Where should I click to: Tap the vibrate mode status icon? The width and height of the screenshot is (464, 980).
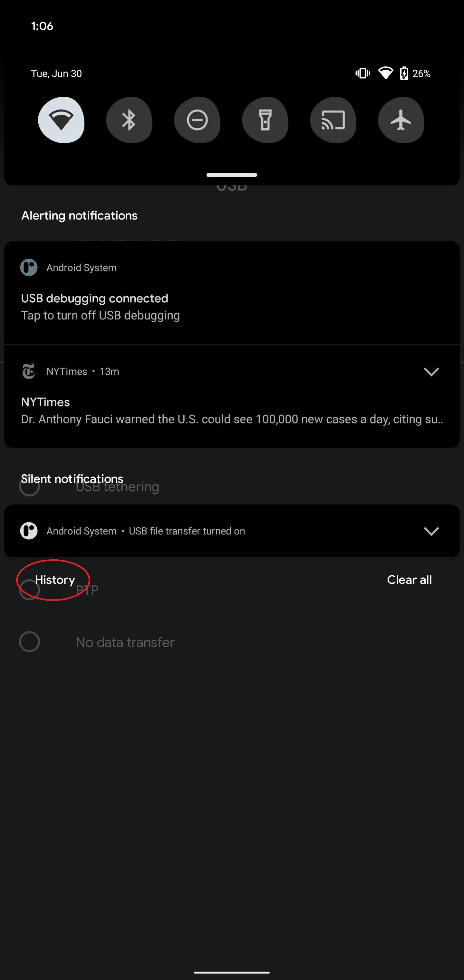click(x=362, y=73)
